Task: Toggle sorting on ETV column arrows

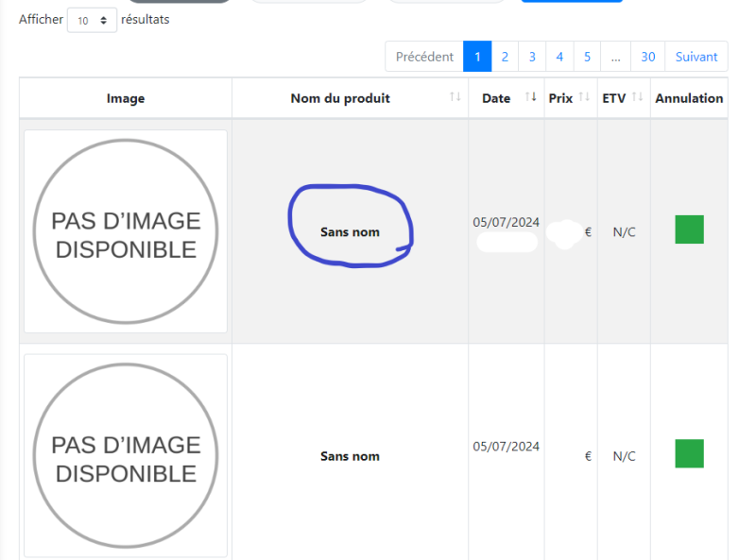Action: (637, 98)
